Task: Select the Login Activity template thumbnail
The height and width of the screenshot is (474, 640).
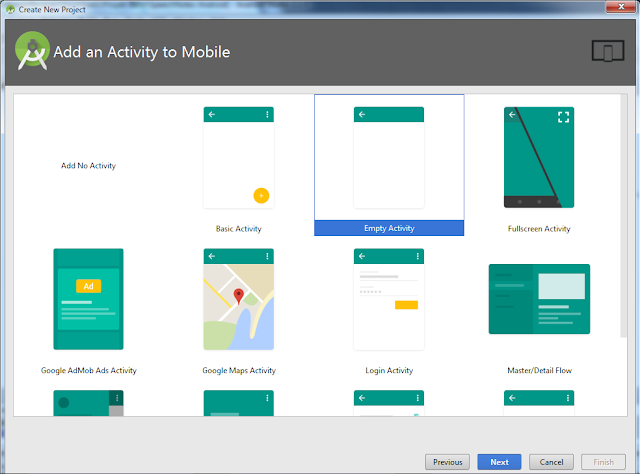Action: pos(389,299)
